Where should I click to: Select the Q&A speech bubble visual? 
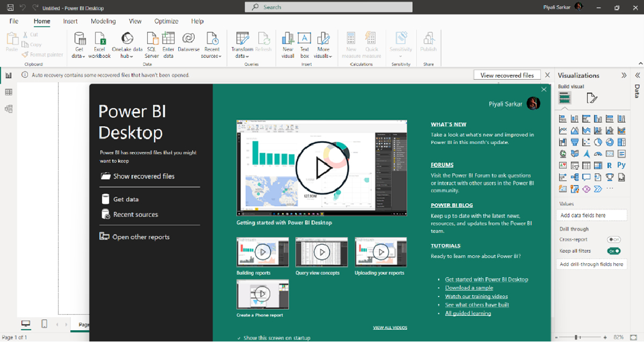[586, 177]
